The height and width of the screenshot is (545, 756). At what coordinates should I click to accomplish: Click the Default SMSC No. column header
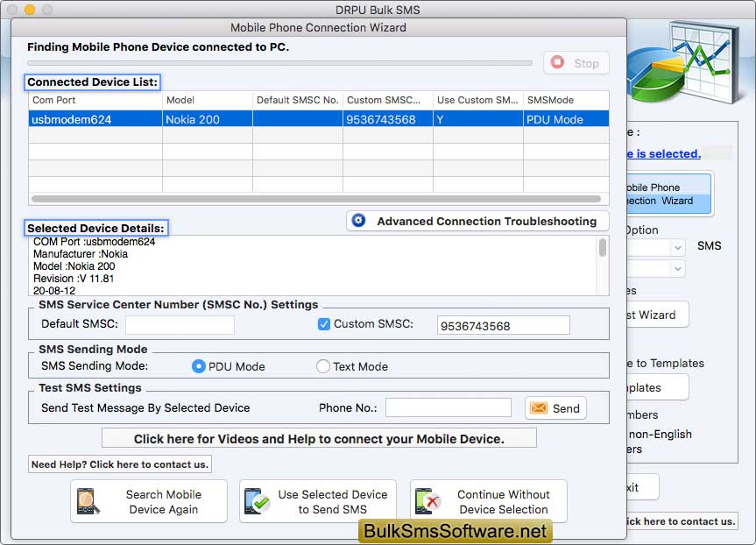click(298, 100)
